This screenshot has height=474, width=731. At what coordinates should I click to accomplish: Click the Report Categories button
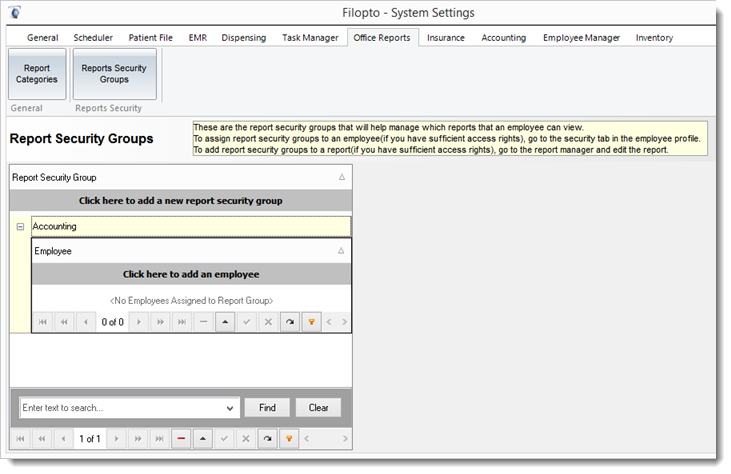pos(37,74)
